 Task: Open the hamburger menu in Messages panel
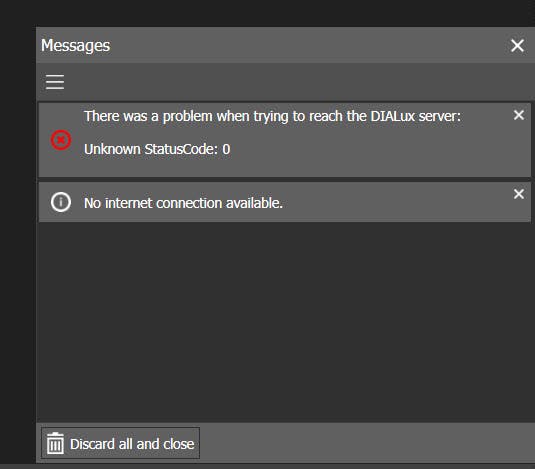coord(55,82)
